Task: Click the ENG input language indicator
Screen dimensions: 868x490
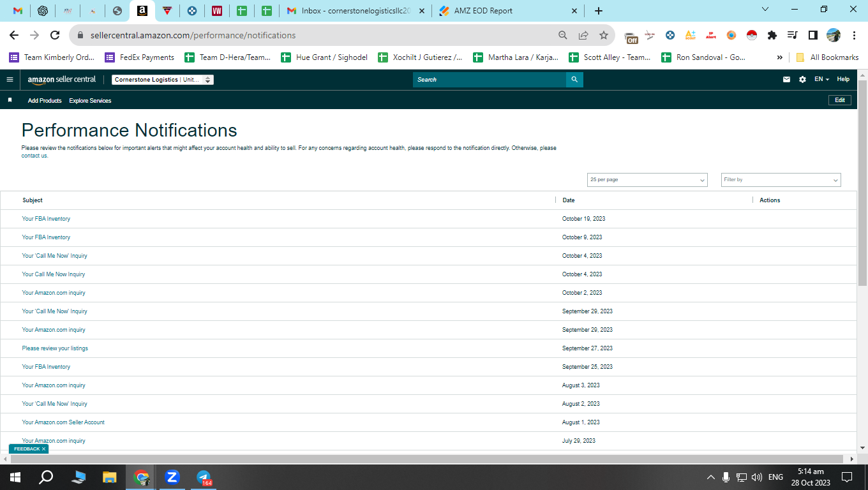Action: pos(775,477)
